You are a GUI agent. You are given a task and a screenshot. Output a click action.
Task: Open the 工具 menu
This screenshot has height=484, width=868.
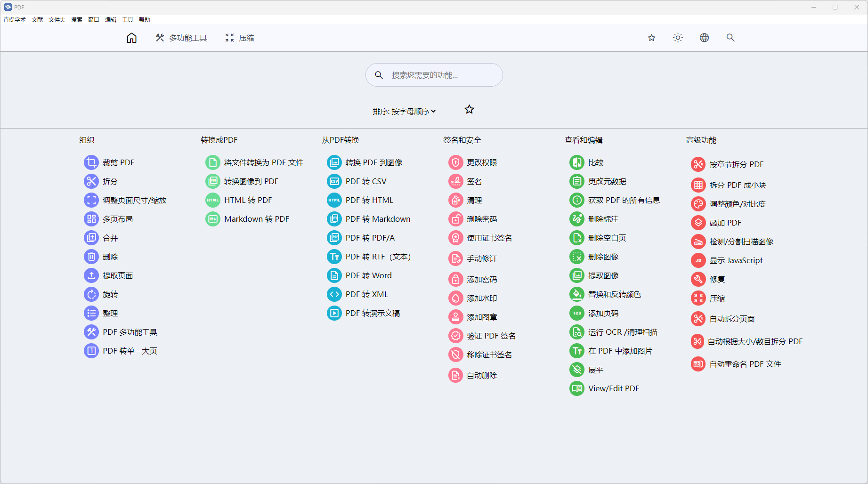point(128,19)
